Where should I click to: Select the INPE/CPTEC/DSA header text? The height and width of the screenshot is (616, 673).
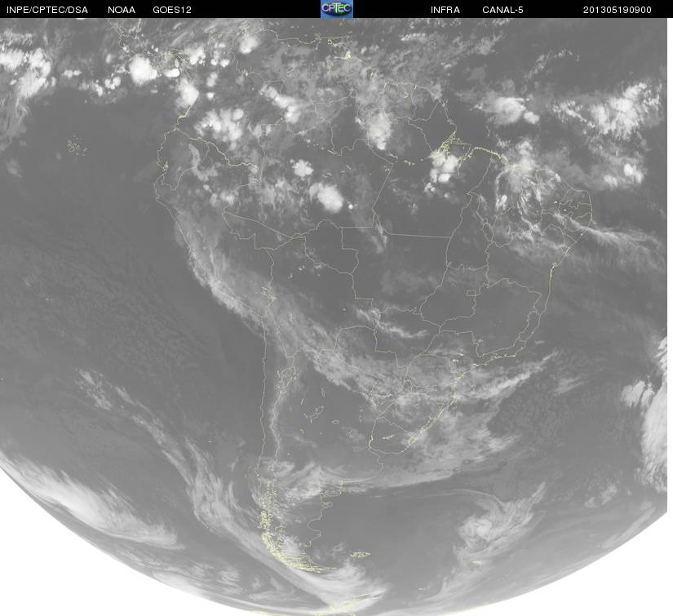[47, 10]
